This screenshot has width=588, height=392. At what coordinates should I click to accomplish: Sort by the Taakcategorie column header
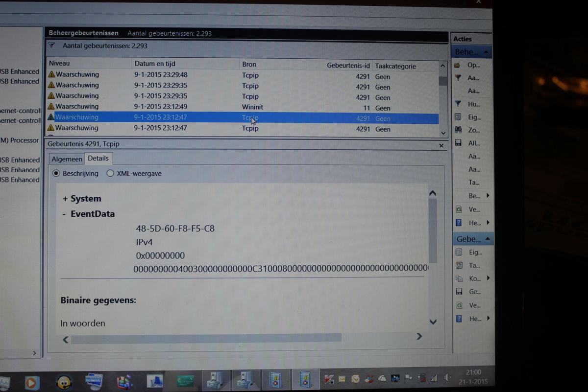pyautogui.click(x=405, y=66)
